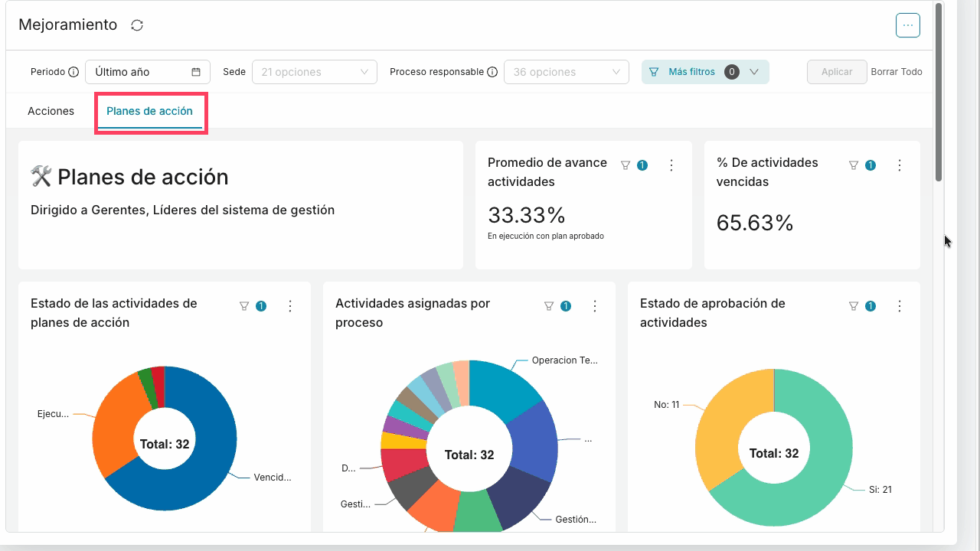
Task: Open the Sede '21 opciones' dropdown
Action: [x=315, y=72]
